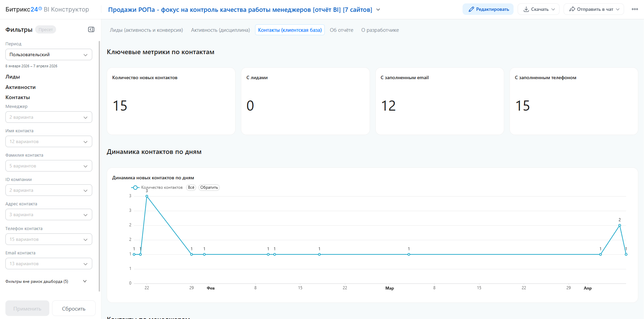
Task: Click the 'Сбросить' reset button
Action: pos(74,309)
